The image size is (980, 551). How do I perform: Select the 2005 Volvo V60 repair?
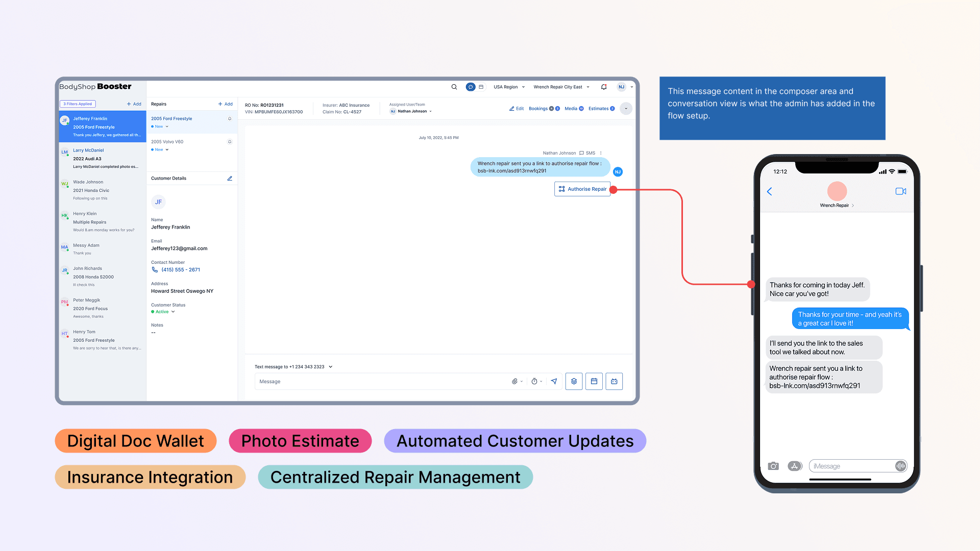coord(192,145)
